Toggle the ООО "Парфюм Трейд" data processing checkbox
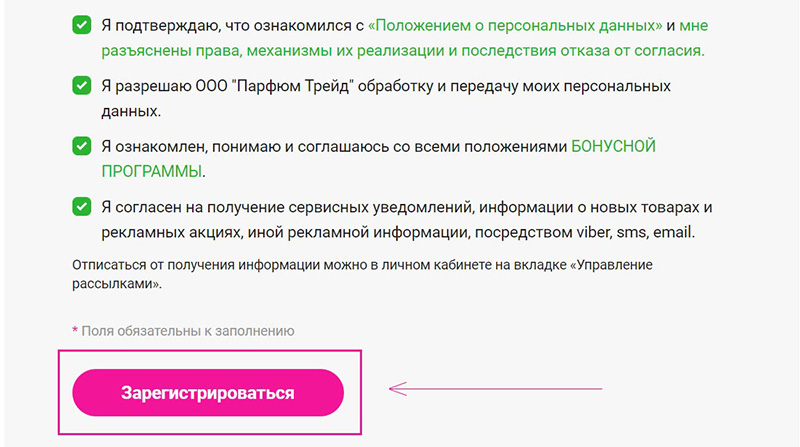Viewport: 800px width, 447px height. pos(83,87)
